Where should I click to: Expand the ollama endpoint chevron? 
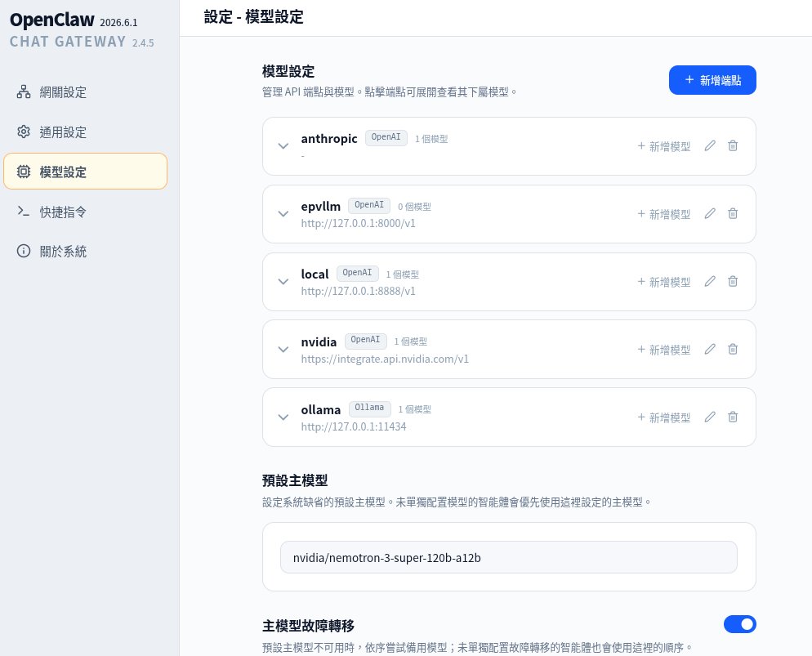coord(283,417)
